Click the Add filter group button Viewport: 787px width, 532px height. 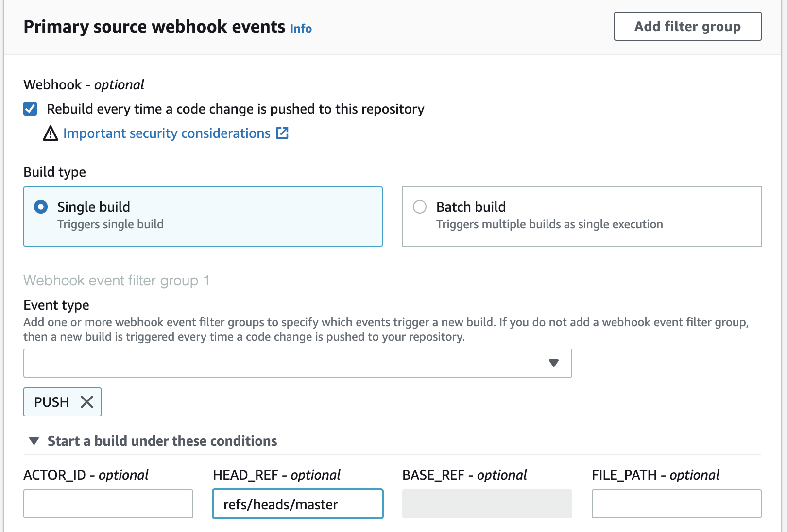(x=687, y=26)
